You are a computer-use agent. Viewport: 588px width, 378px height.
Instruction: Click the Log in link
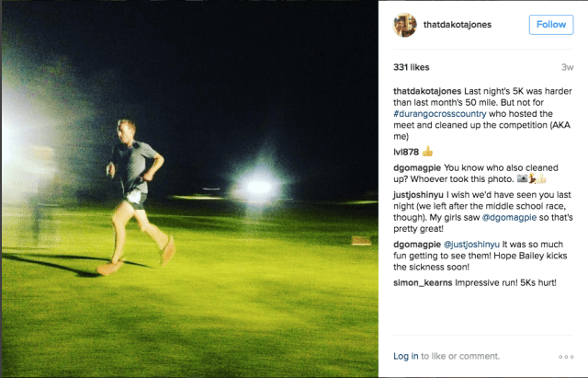[x=405, y=356]
